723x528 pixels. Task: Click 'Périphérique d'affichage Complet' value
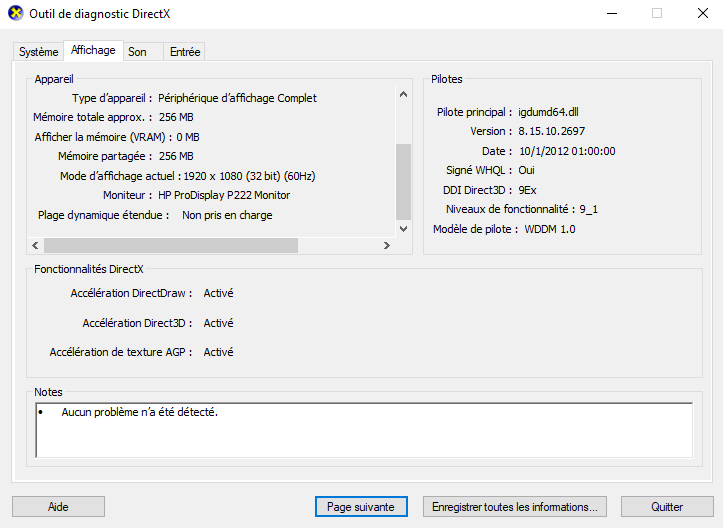click(237, 98)
